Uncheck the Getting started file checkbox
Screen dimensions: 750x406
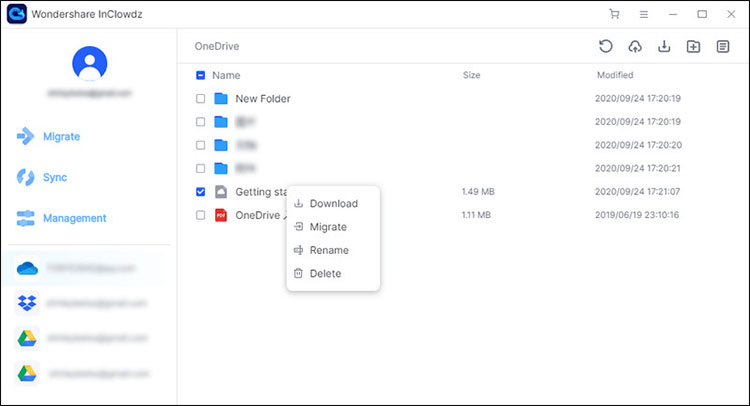pyautogui.click(x=200, y=192)
